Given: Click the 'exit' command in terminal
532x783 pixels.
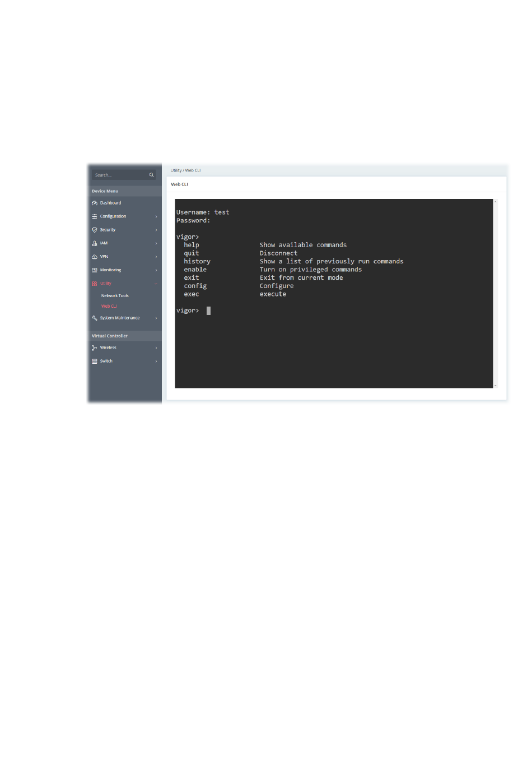Looking at the screenshot, I should point(192,277).
